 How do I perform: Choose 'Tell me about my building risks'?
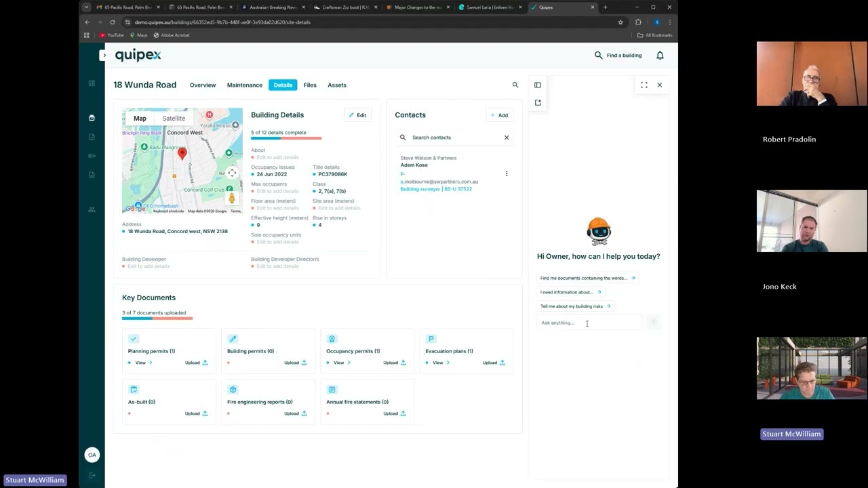575,306
